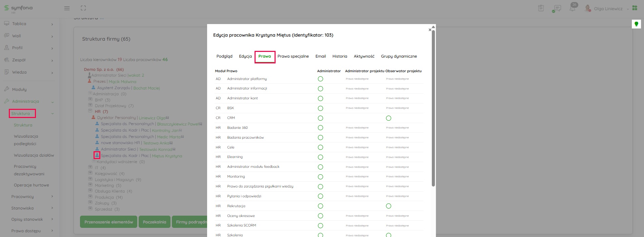Click the green lightbulb hint icon
Image resolution: width=644 pixels, height=237 pixels.
[x=636, y=24]
